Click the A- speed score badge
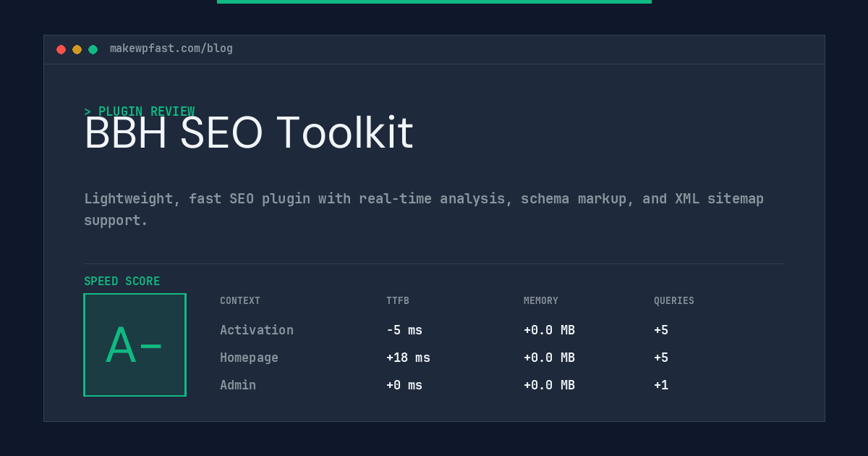 [135, 345]
